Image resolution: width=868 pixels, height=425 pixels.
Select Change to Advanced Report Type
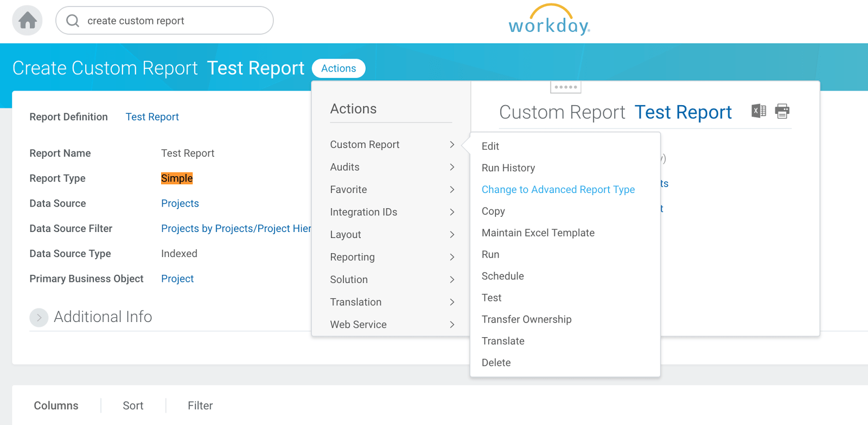coord(558,189)
